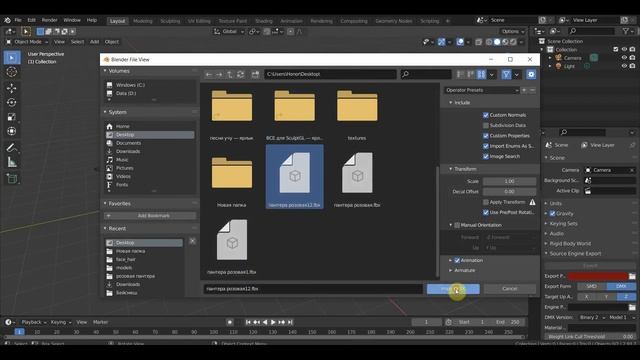This screenshot has width=640, height=360.
Task: Open the Operator Presets dropdown
Action: (x=482, y=90)
